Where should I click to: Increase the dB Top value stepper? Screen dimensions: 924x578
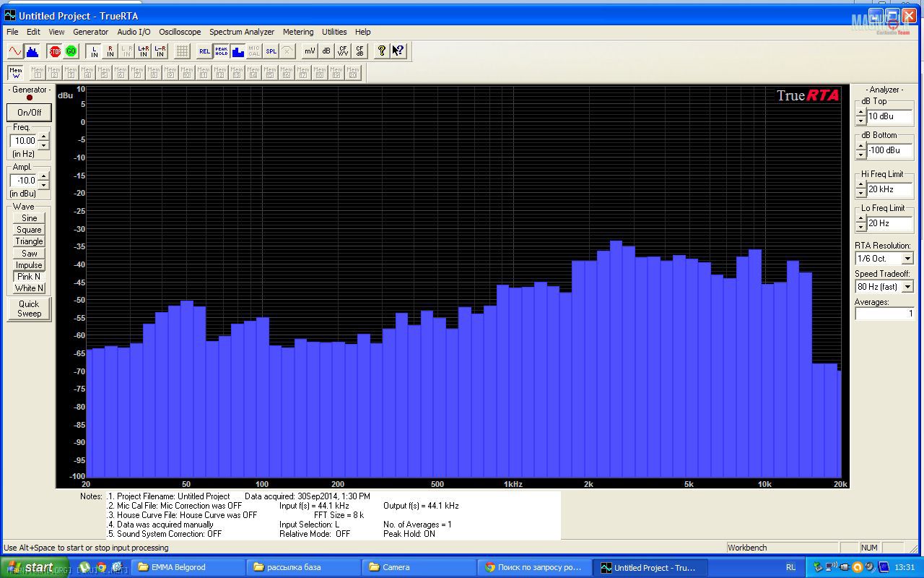point(860,112)
